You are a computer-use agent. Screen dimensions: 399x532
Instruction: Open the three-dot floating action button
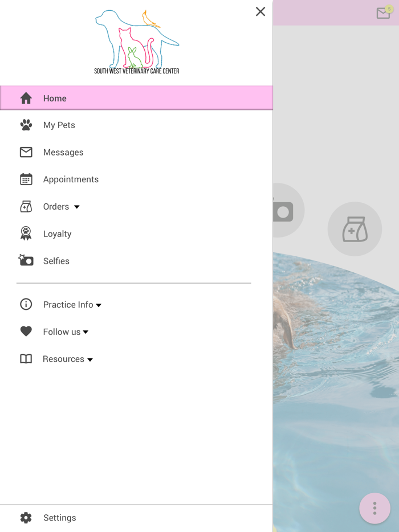(374, 508)
